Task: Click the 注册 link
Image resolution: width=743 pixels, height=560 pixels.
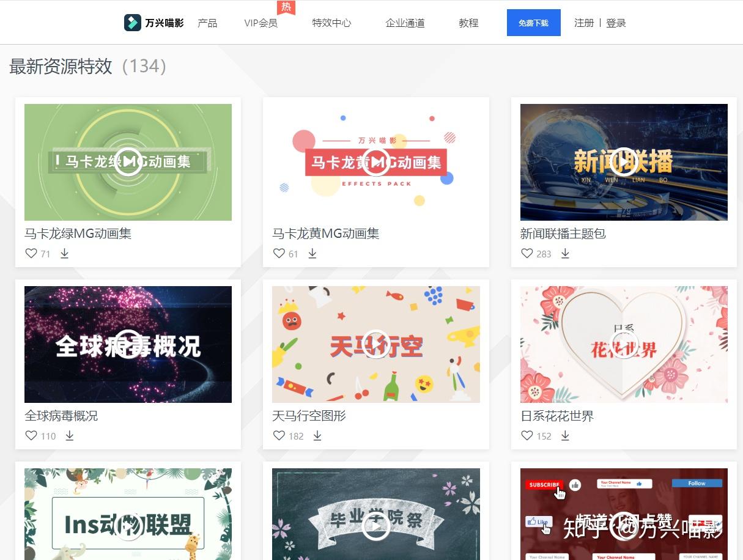Action: [x=584, y=23]
